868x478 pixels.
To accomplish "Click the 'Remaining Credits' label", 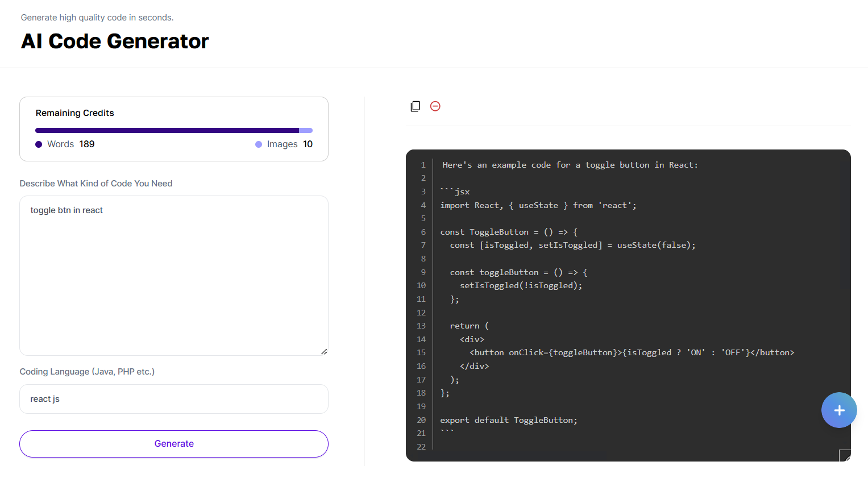I will pos(75,113).
